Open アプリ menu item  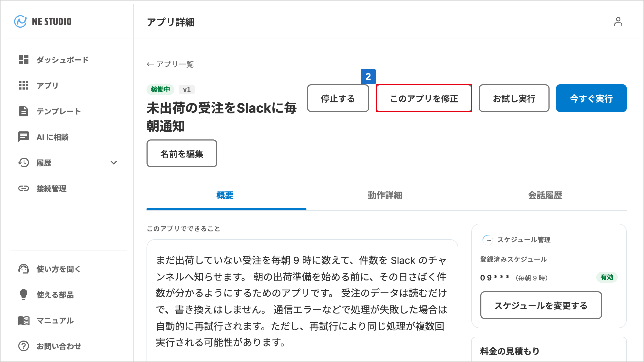coord(47,86)
